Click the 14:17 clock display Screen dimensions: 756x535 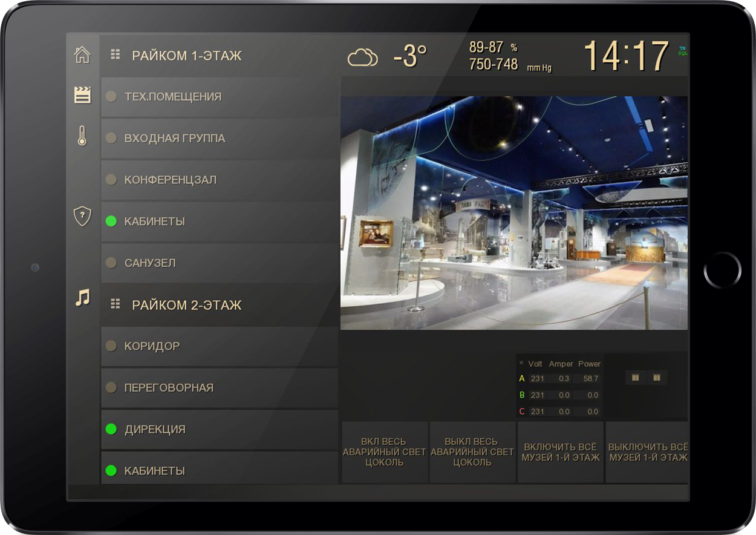point(626,56)
